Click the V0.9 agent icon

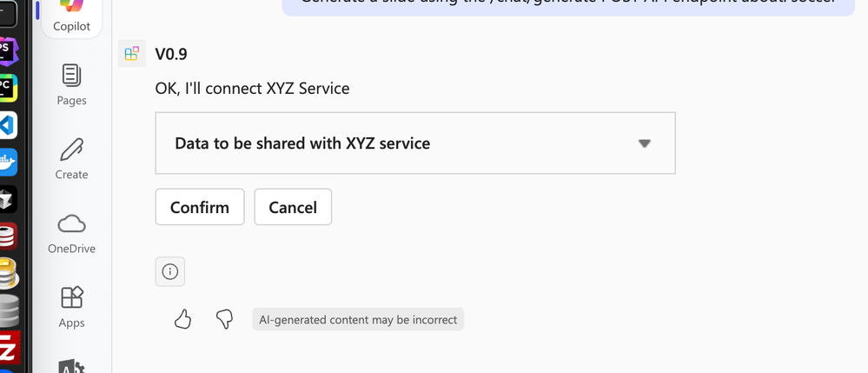coord(132,54)
